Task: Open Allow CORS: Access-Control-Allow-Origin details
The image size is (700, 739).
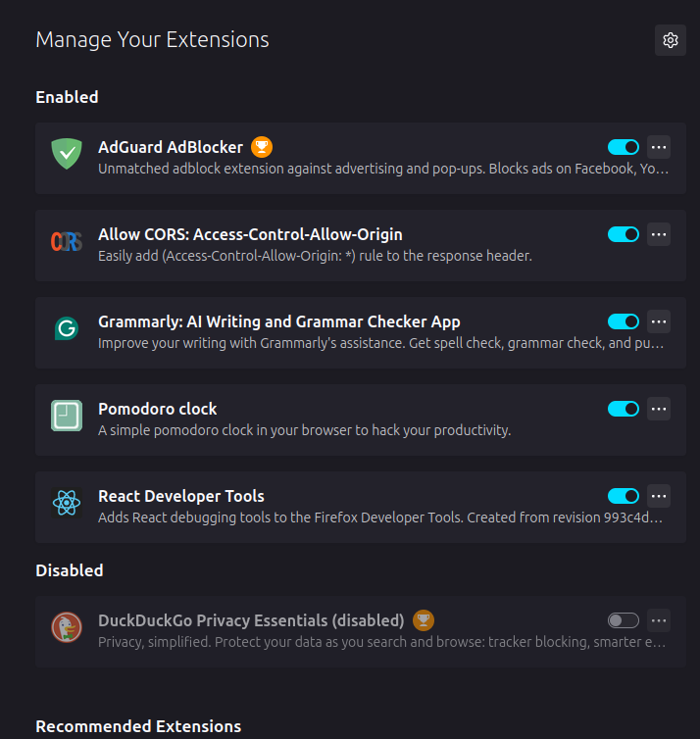Action: pyautogui.click(x=250, y=234)
